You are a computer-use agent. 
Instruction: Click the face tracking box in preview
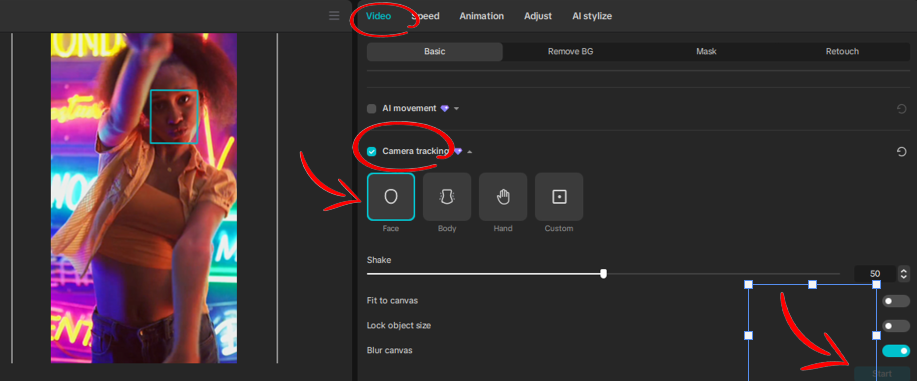pyautogui.click(x=174, y=116)
